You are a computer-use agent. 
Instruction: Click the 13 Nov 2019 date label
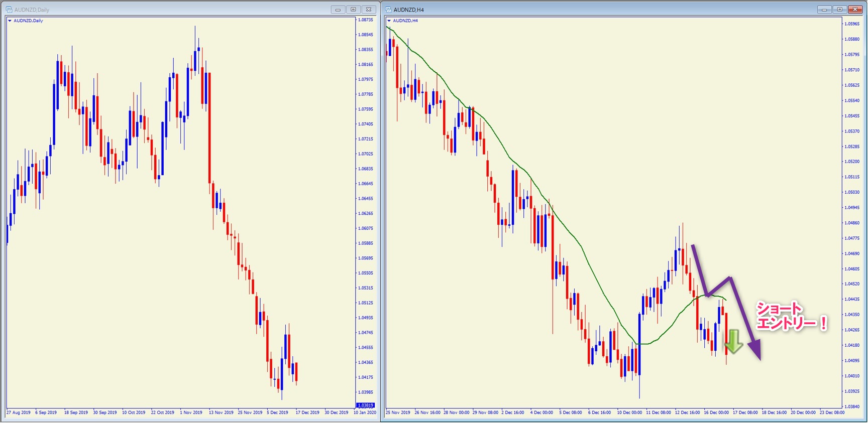point(221,412)
